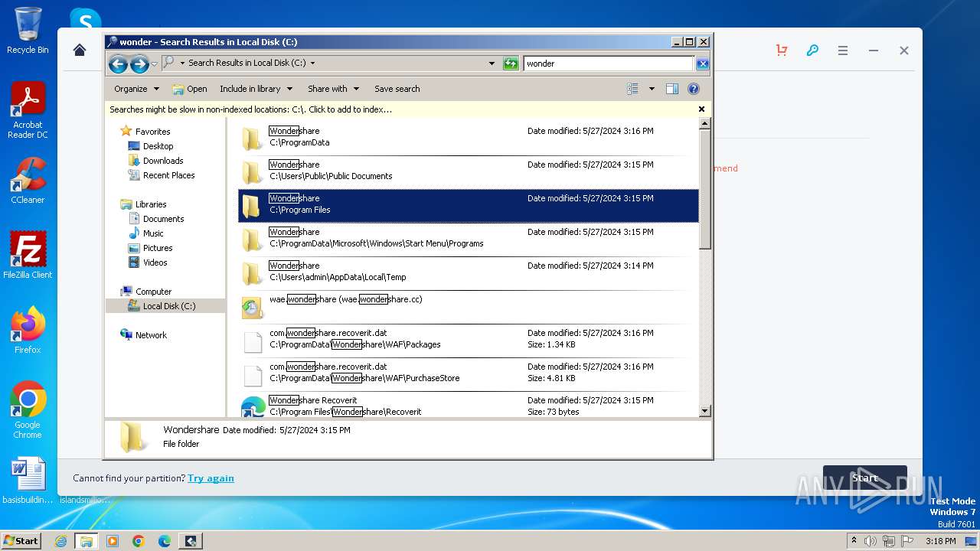980x551 pixels.
Task: Open Explorer Help question mark icon
Action: point(694,89)
